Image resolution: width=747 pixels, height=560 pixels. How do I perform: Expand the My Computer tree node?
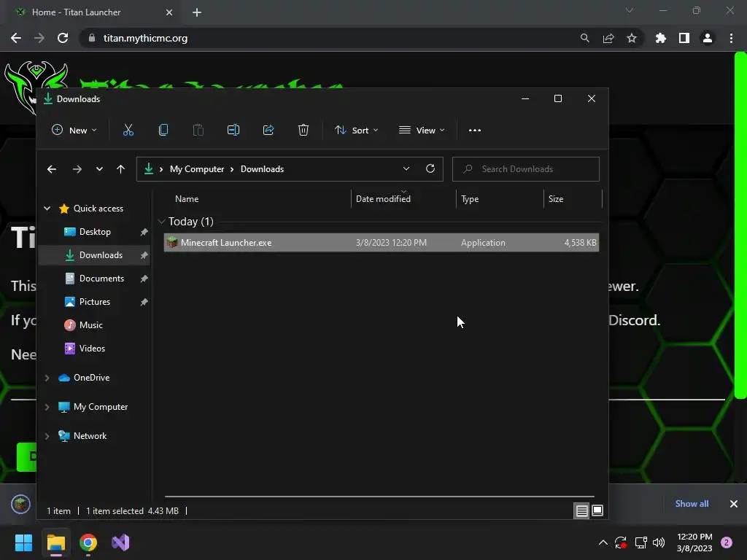(47, 407)
